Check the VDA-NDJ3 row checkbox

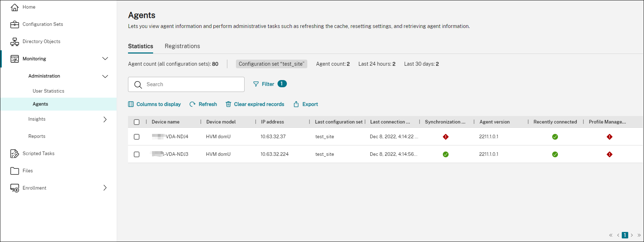tap(137, 154)
